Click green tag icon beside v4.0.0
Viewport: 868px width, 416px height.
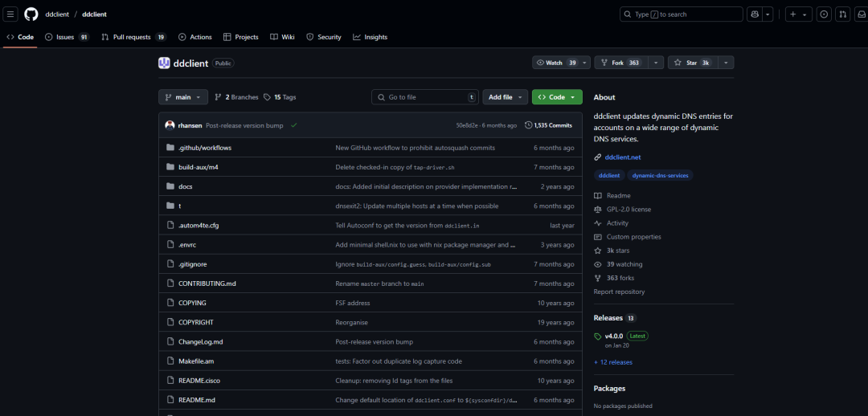click(597, 336)
